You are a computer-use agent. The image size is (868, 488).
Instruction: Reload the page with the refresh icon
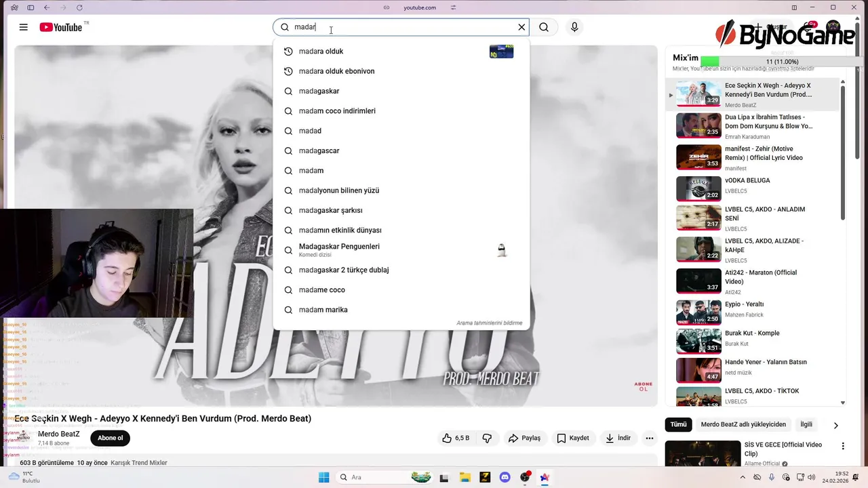tap(79, 7)
